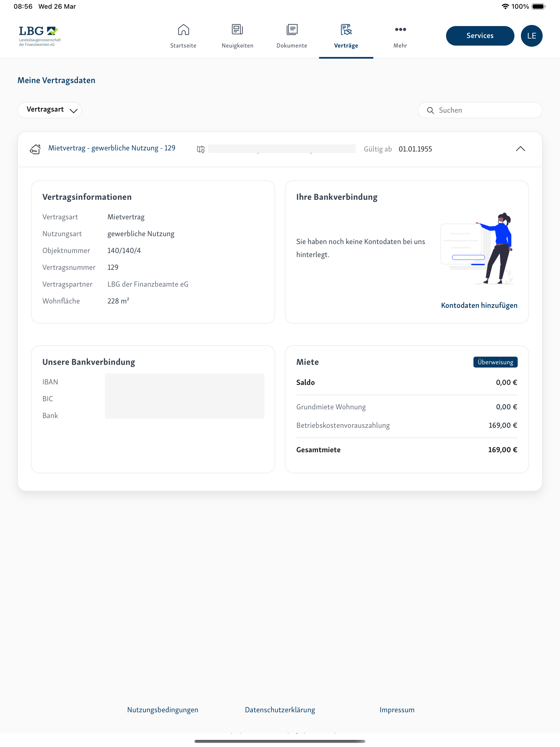Tap the Verträge contract icon
This screenshot has height=747, width=560.
346,30
